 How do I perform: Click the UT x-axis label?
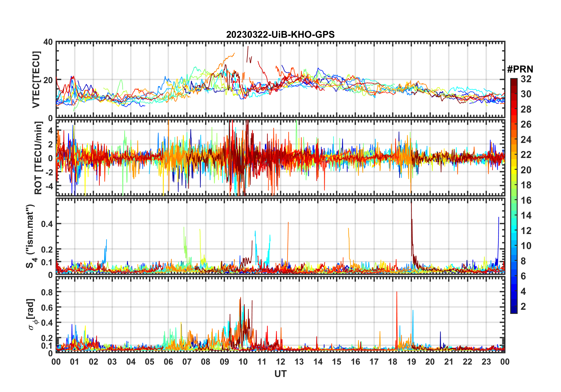(x=280, y=374)
